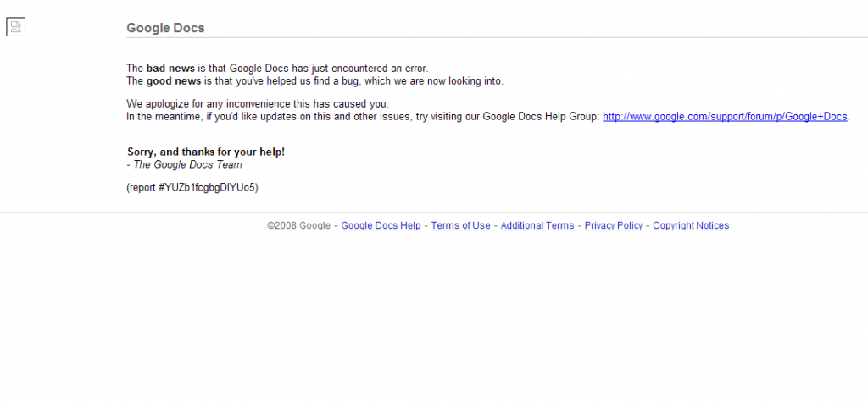Click the 'We apologize for any inconvenience' sentence

(258, 103)
